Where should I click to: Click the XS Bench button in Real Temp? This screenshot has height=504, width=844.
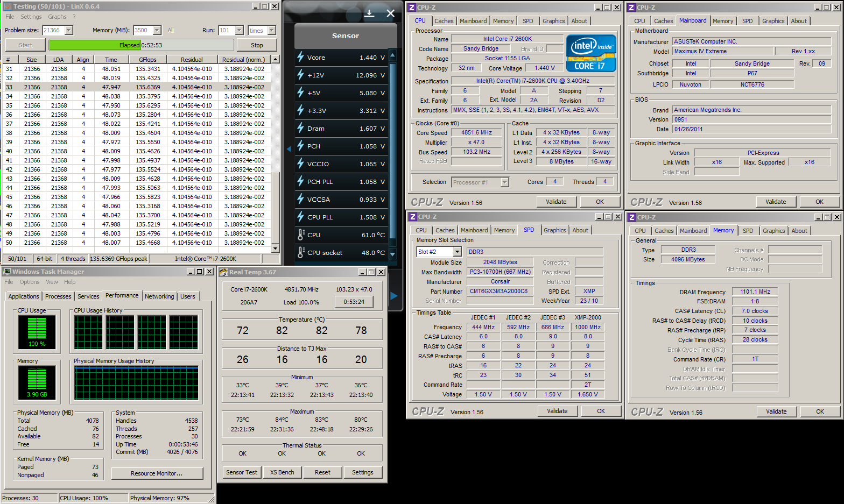point(282,472)
